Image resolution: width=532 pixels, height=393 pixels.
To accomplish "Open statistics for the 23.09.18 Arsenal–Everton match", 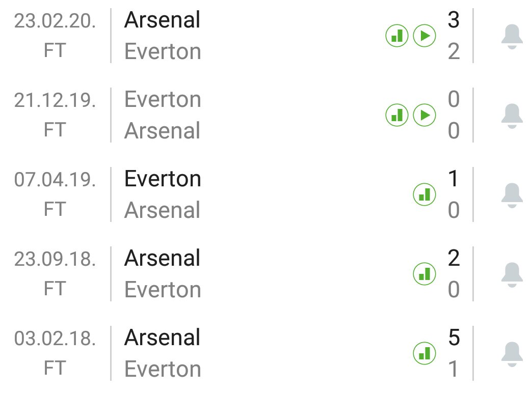I will point(424,274).
